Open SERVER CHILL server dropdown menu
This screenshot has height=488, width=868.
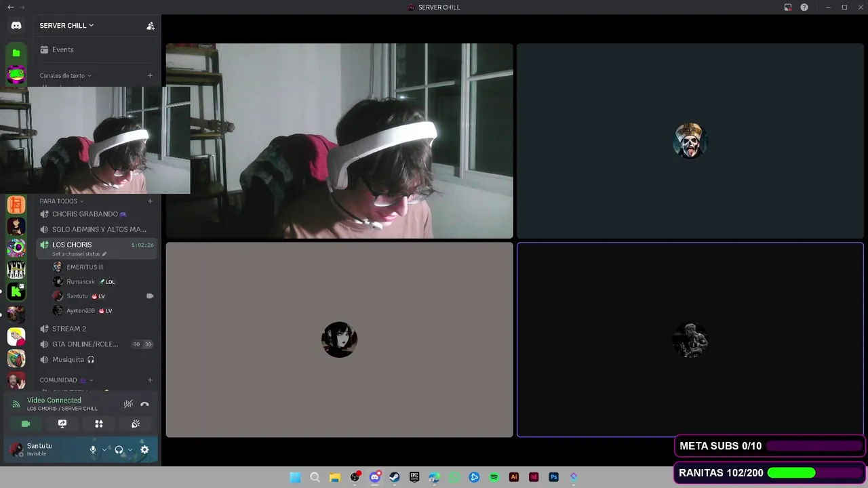click(66, 26)
